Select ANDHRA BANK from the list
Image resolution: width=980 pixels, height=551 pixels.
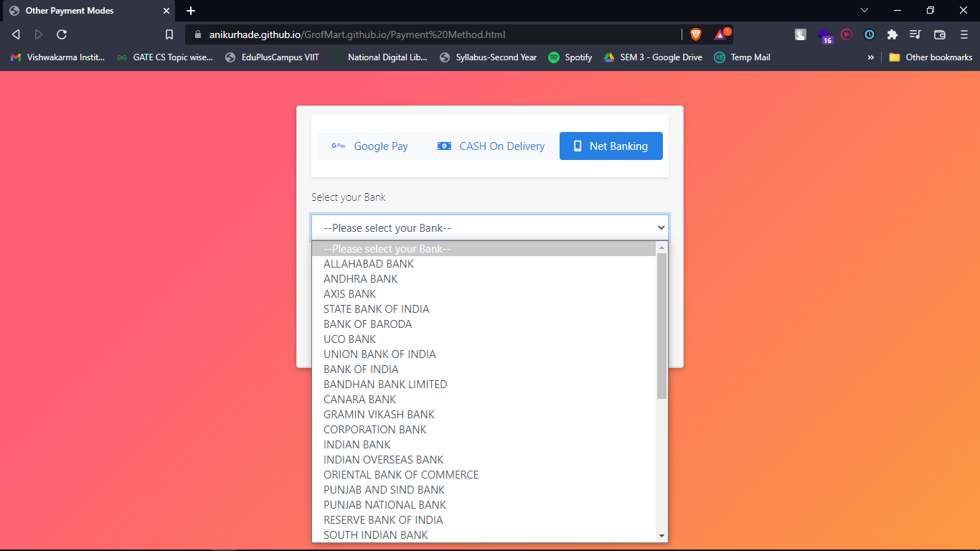coord(484,279)
